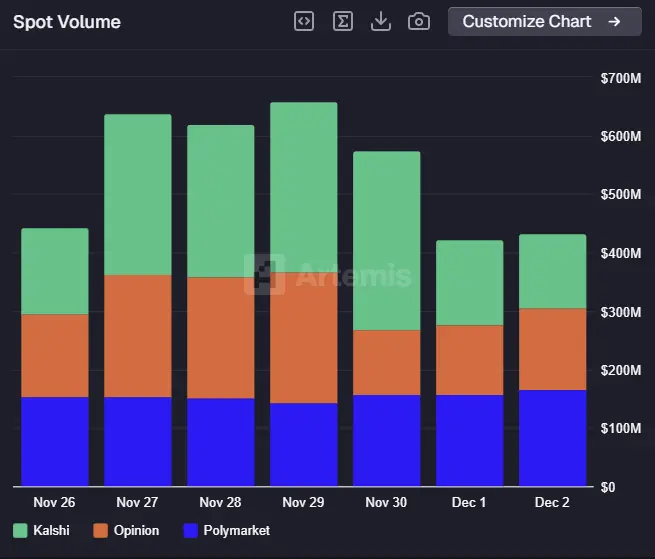Click the arrow in Customize Chart
Screen dimensions: 655x559
tap(614, 21)
